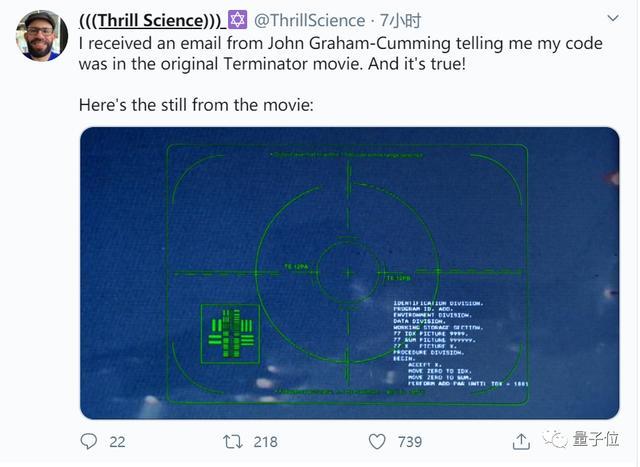Click the Star of David emoji
640x467 pixels.
pos(238,19)
